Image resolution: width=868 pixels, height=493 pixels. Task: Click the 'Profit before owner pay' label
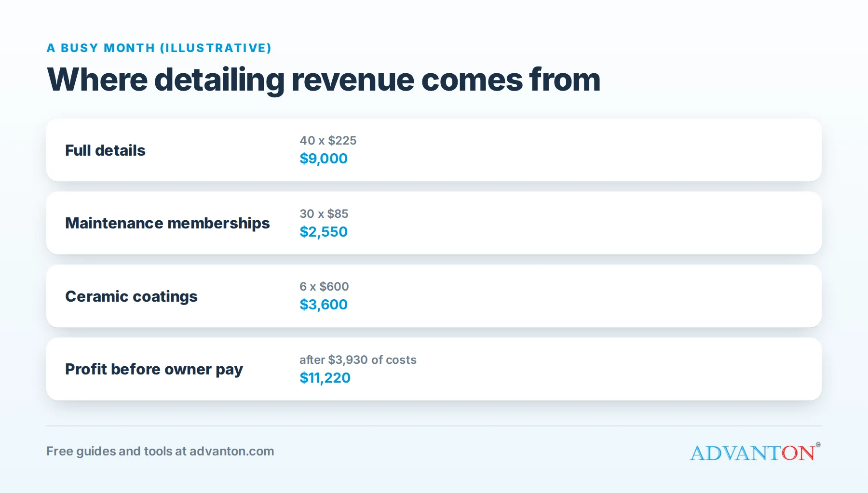154,369
